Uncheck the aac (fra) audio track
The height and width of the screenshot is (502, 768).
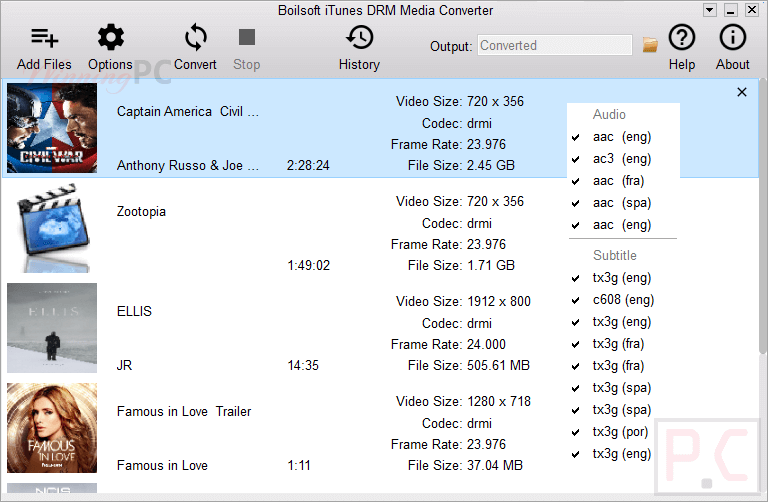(x=576, y=182)
